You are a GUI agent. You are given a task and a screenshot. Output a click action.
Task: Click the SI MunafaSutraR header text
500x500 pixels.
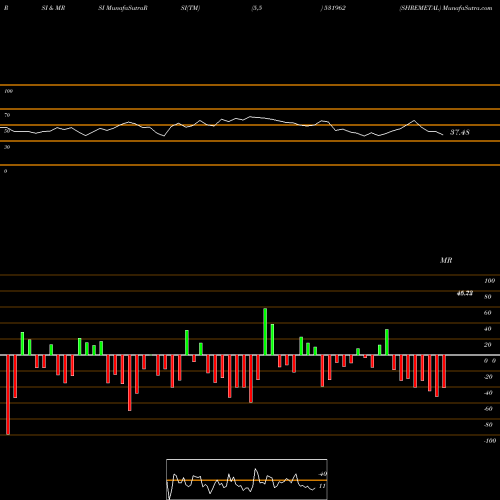123,8
